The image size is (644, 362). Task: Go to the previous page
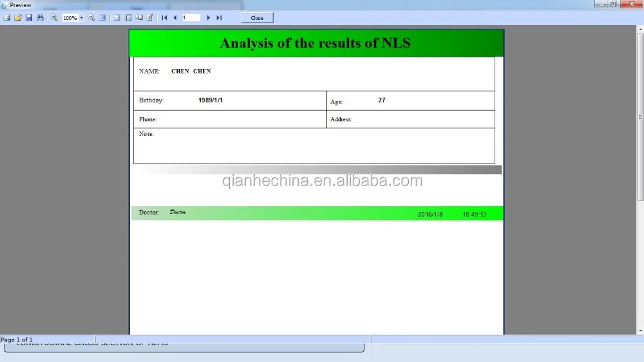point(175,17)
